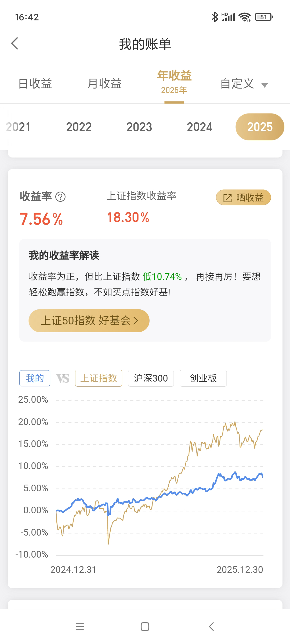Tap the yield rate help question icon
Viewport: 290px width, 644px height.
(60, 197)
